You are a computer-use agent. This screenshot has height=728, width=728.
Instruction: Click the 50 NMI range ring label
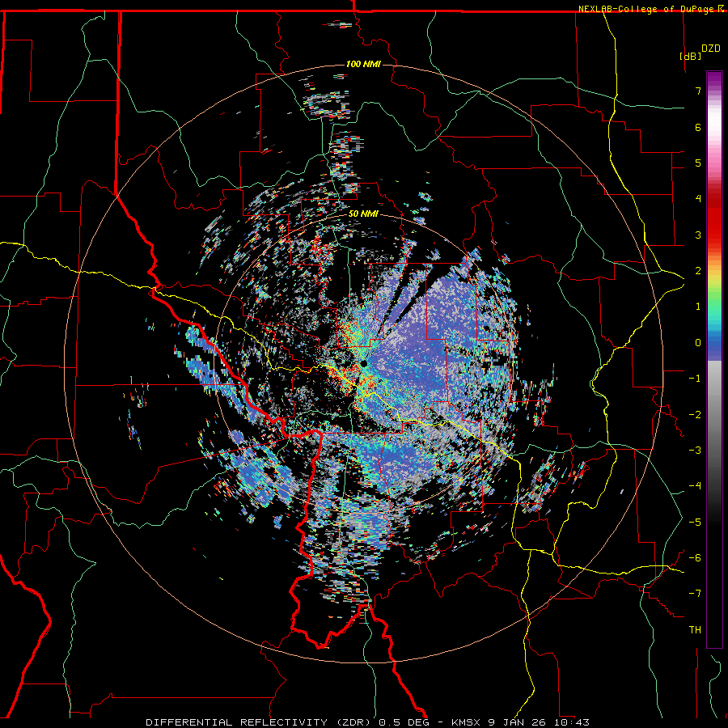[x=363, y=214]
